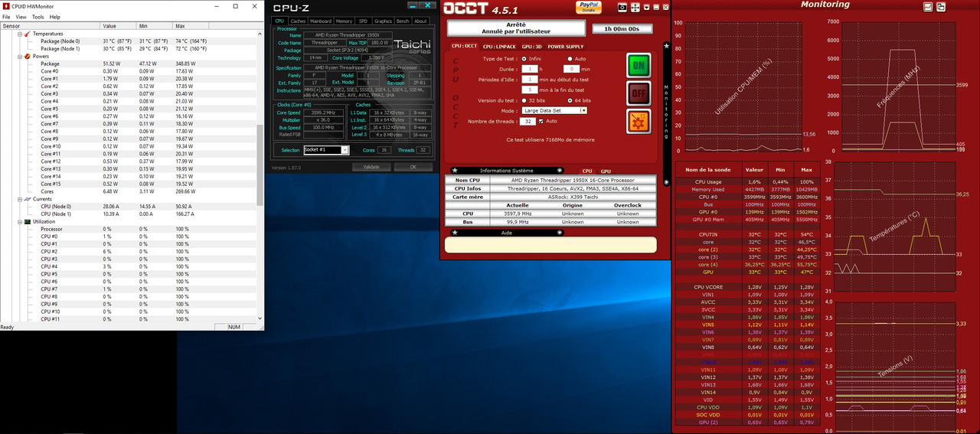Click arrow at bottom of vertical Monitoring strip
The height and width of the screenshot is (434, 980).
(x=666, y=182)
